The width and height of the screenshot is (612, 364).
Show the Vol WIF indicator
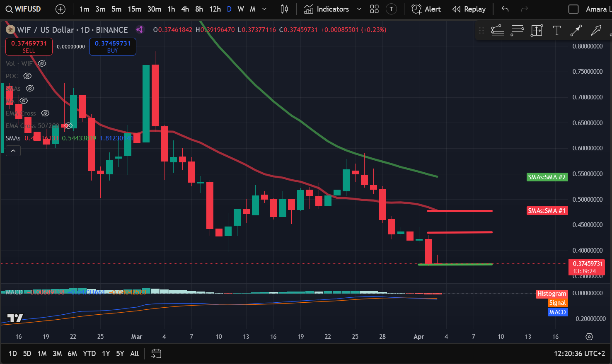[x=42, y=63]
